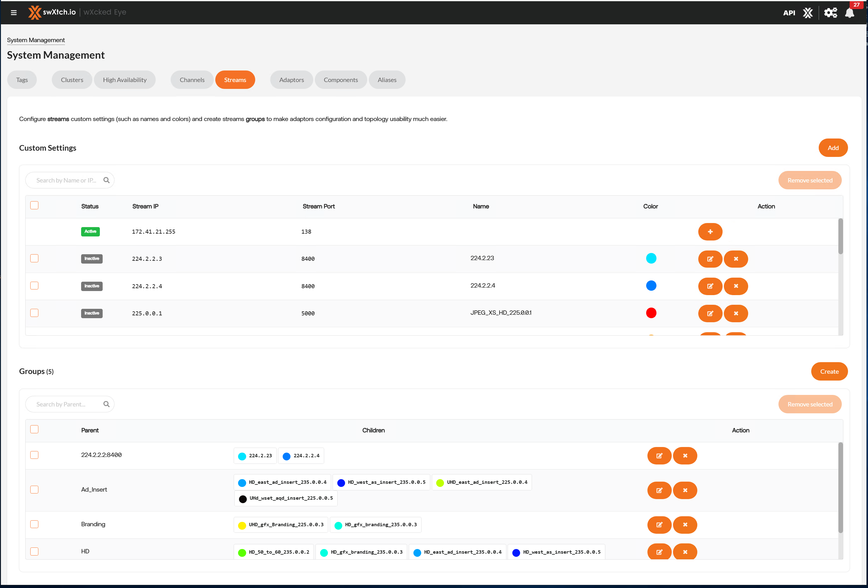Tick the Ad_Insert group checkbox
The height and width of the screenshot is (588, 868).
tap(34, 489)
